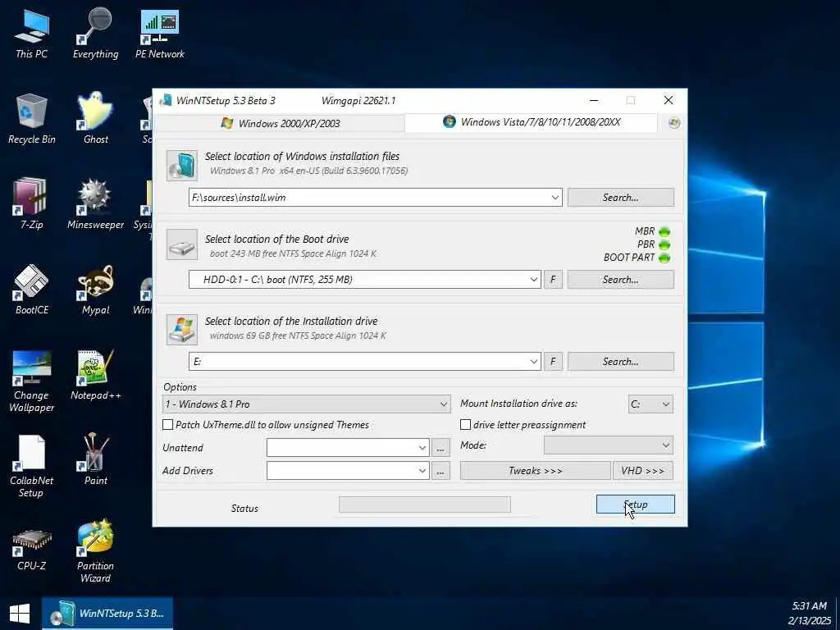This screenshot has width=840, height=630.
Task: Launch Partition Wizard shortcut
Action: point(95,552)
